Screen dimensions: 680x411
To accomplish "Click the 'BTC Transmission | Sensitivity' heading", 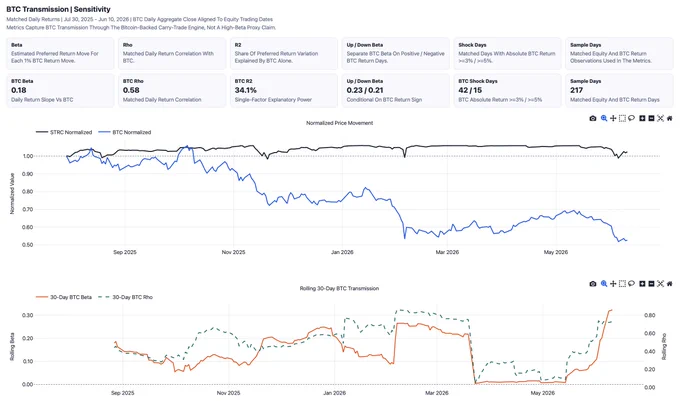I will tap(58, 9).
